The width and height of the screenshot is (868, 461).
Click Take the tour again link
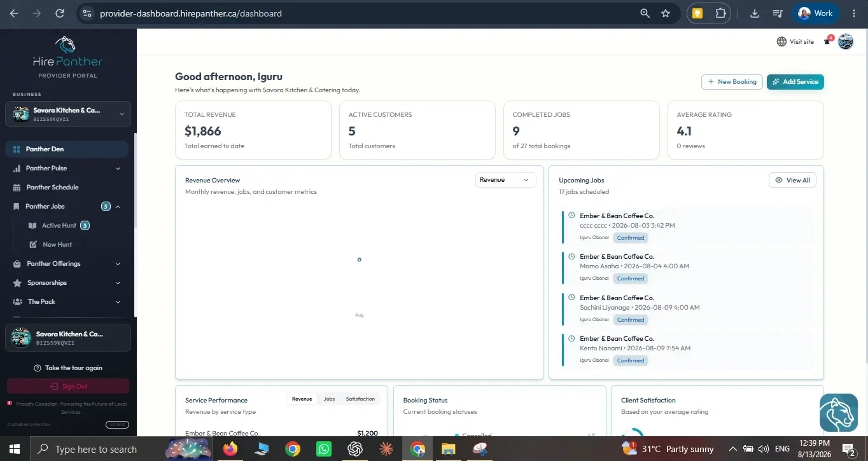click(68, 368)
